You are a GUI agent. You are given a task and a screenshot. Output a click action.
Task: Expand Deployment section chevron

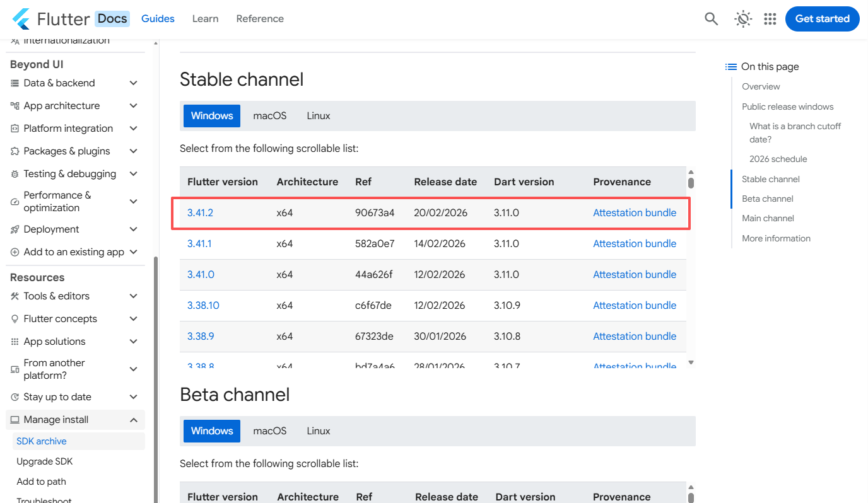click(133, 229)
